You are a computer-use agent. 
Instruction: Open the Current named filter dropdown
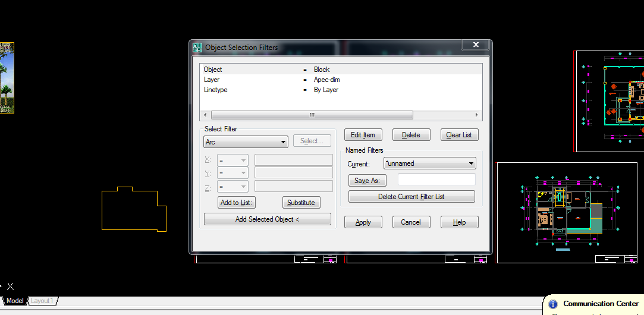tap(429, 163)
